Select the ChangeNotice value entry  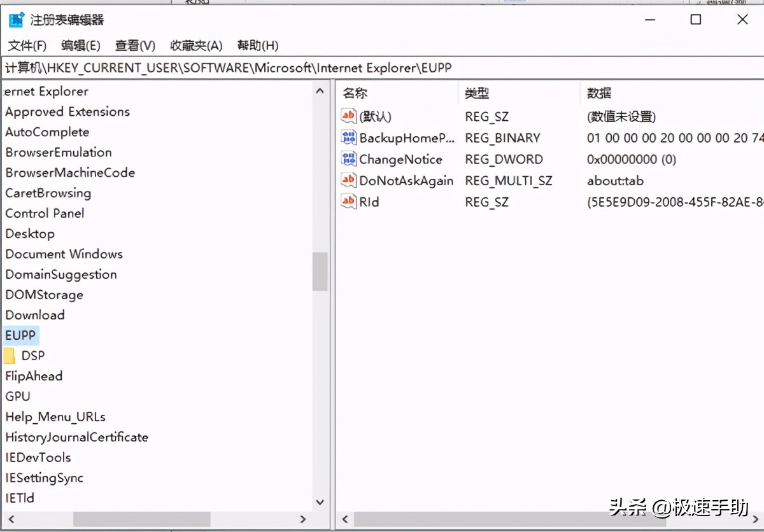tap(401, 159)
